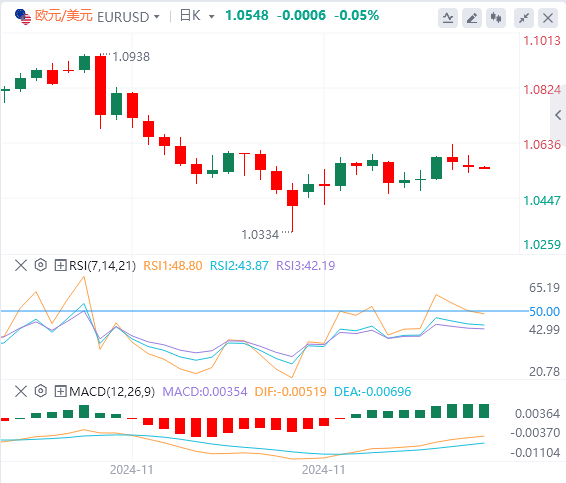Click the 1.0636 price axis label

coord(542,145)
